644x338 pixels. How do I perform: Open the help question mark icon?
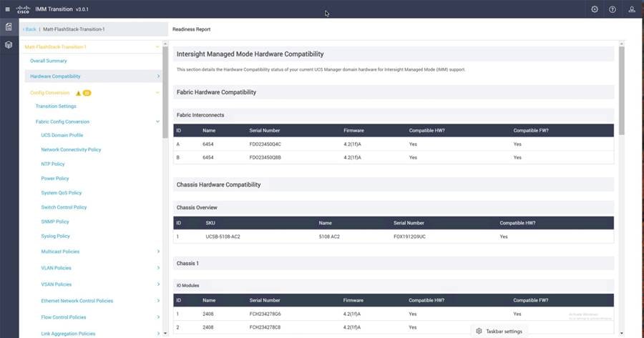pos(613,9)
